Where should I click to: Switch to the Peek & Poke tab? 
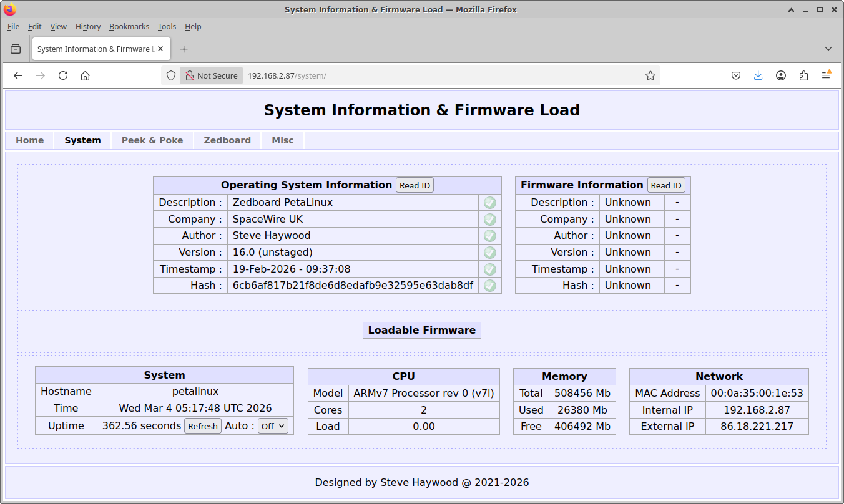pos(152,140)
